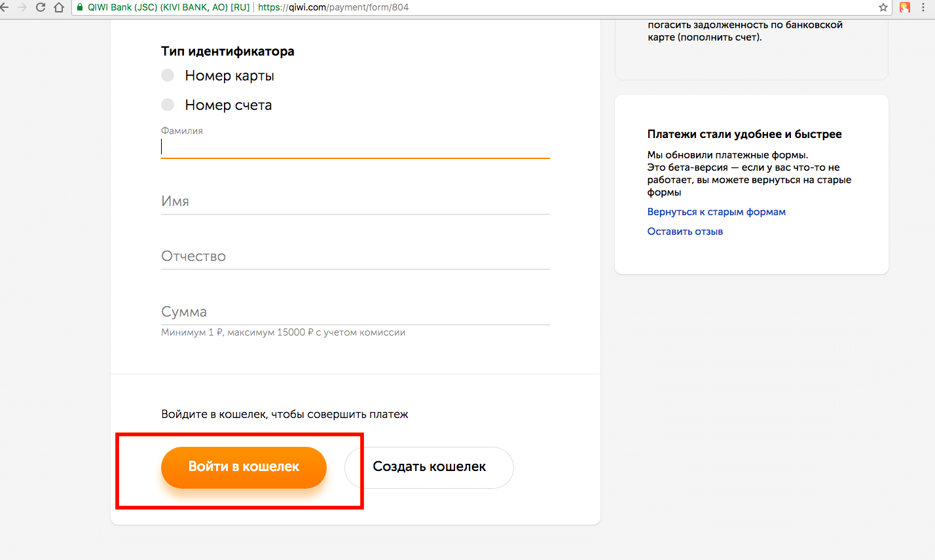This screenshot has height=560, width=935.
Task: Select the "Номер счета" radio option
Action: (168, 105)
